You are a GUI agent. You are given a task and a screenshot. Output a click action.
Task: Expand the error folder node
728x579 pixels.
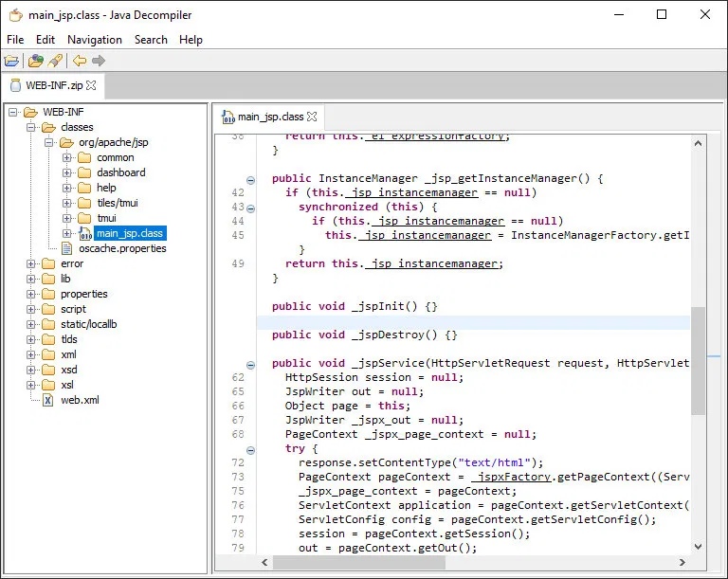point(30,263)
